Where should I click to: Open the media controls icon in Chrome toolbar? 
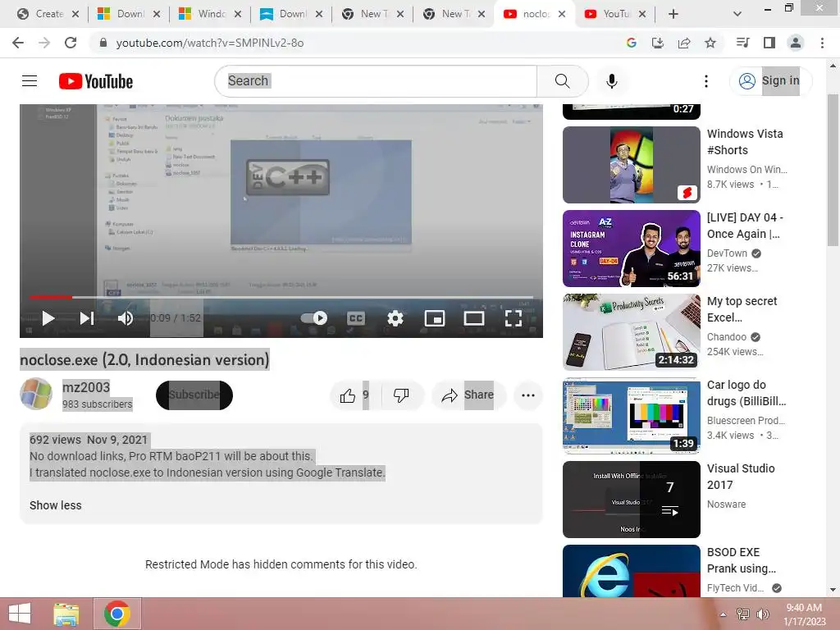(x=742, y=43)
